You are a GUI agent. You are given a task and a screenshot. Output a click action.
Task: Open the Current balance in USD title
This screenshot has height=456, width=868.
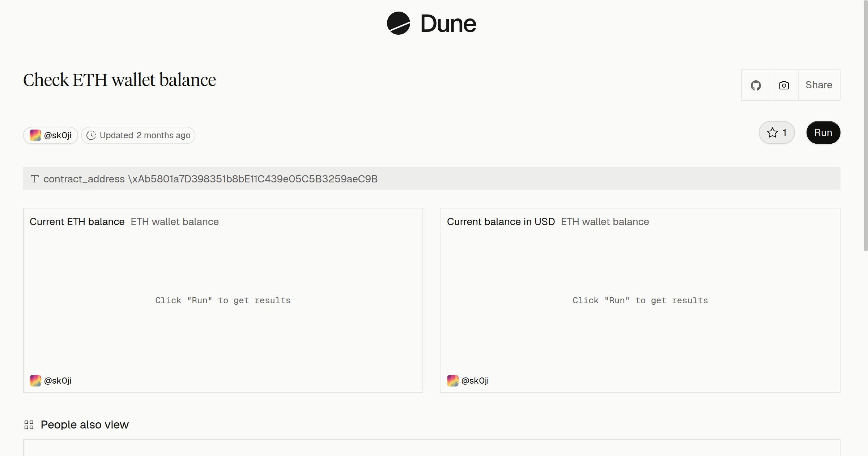click(x=501, y=221)
